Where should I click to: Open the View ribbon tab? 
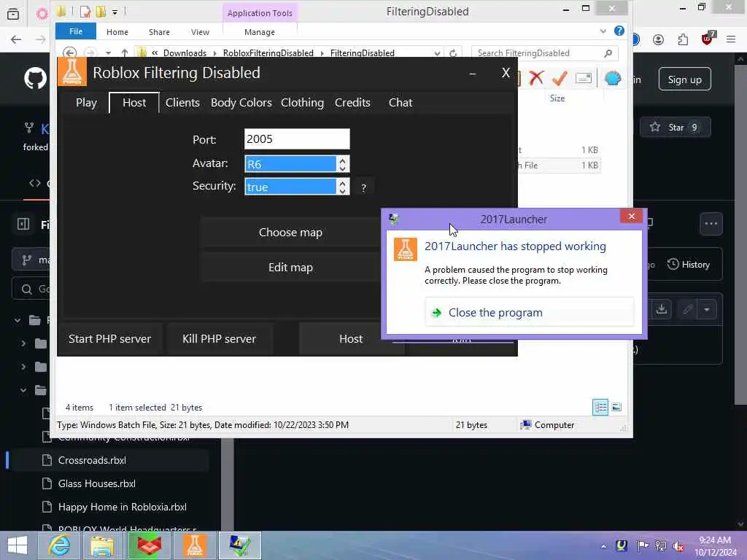click(x=200, y=32)
